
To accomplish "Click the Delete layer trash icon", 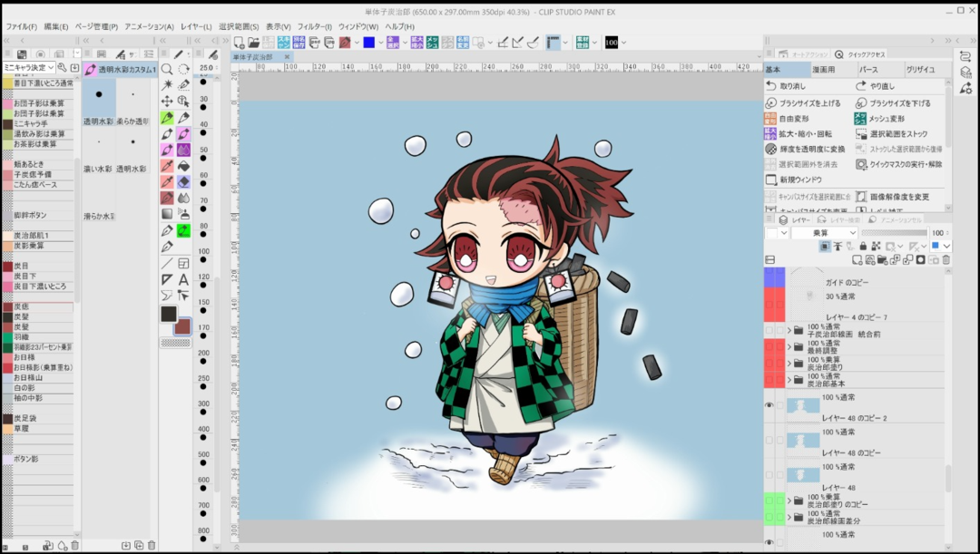I will 946,260.
